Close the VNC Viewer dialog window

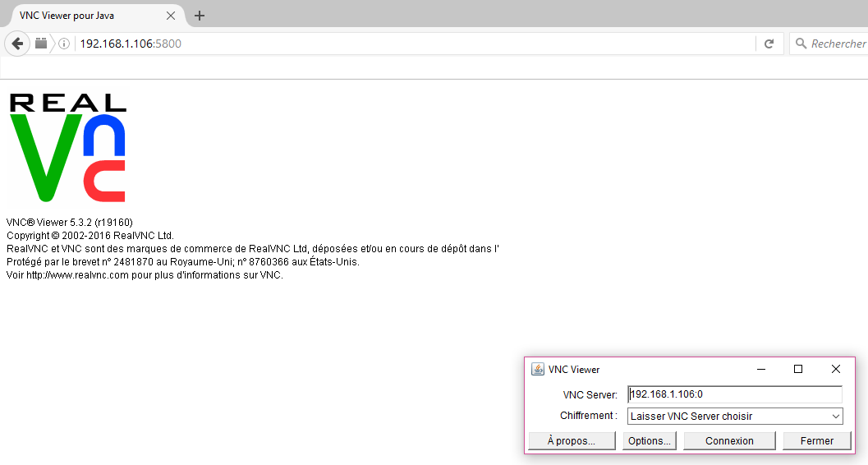(x=836, y=369)
